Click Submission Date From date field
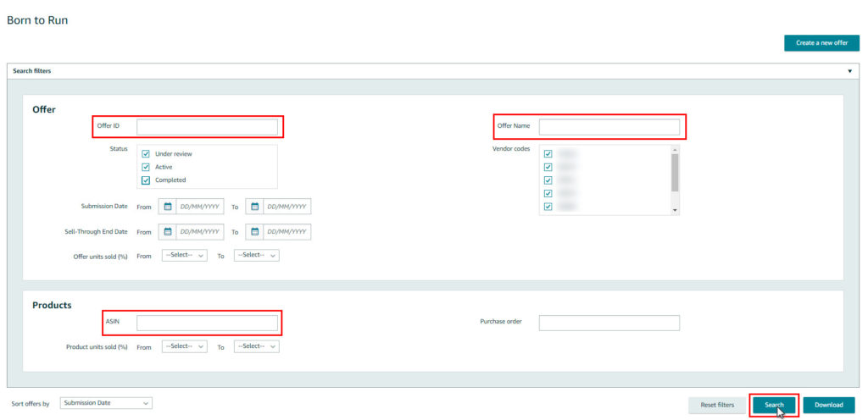This screenshot has width=868, height=420. (200, 207)
